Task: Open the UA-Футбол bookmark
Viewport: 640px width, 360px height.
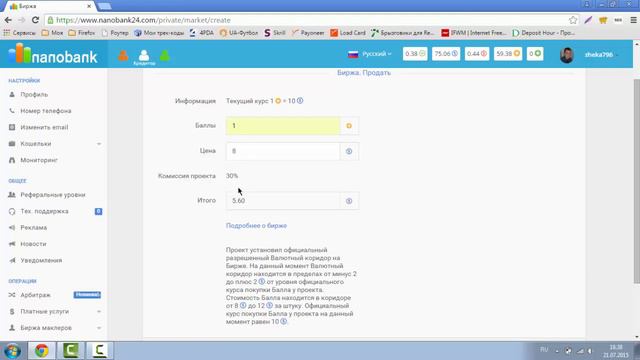Action: (239, 33)
